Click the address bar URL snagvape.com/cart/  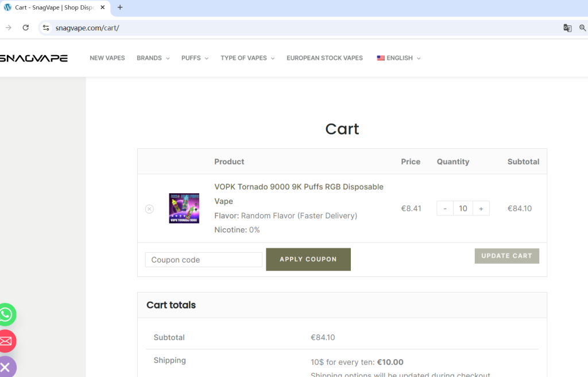tap(87, 28)
